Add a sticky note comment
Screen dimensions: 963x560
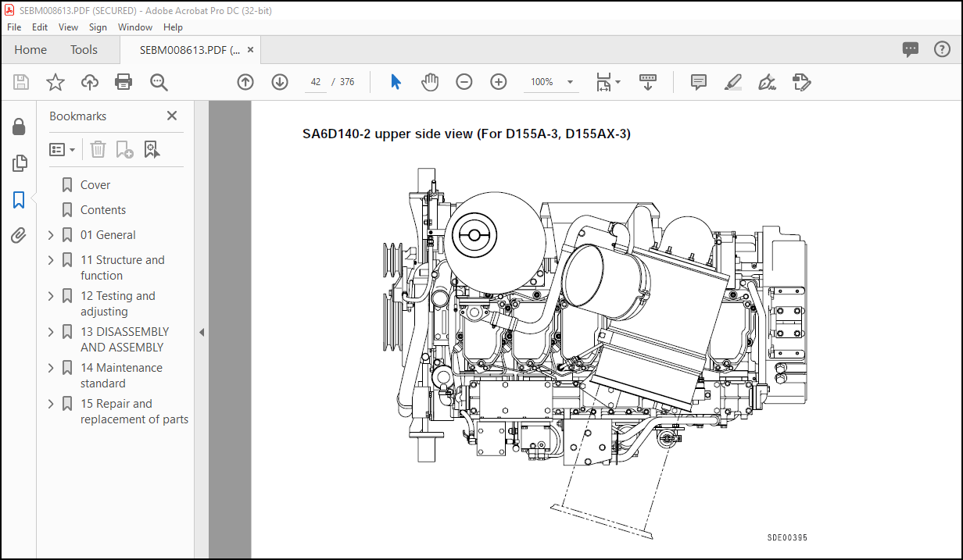tap(699, 82)
